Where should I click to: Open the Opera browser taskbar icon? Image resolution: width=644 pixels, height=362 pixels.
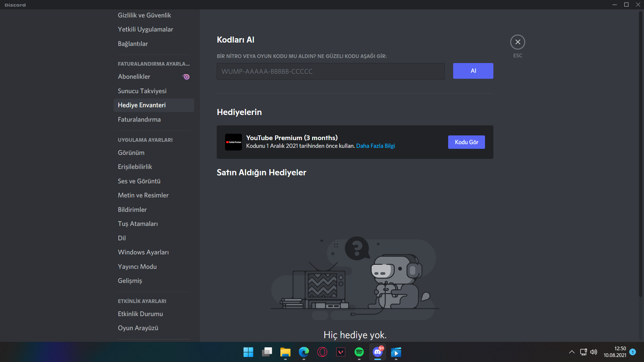pos(322,352)
